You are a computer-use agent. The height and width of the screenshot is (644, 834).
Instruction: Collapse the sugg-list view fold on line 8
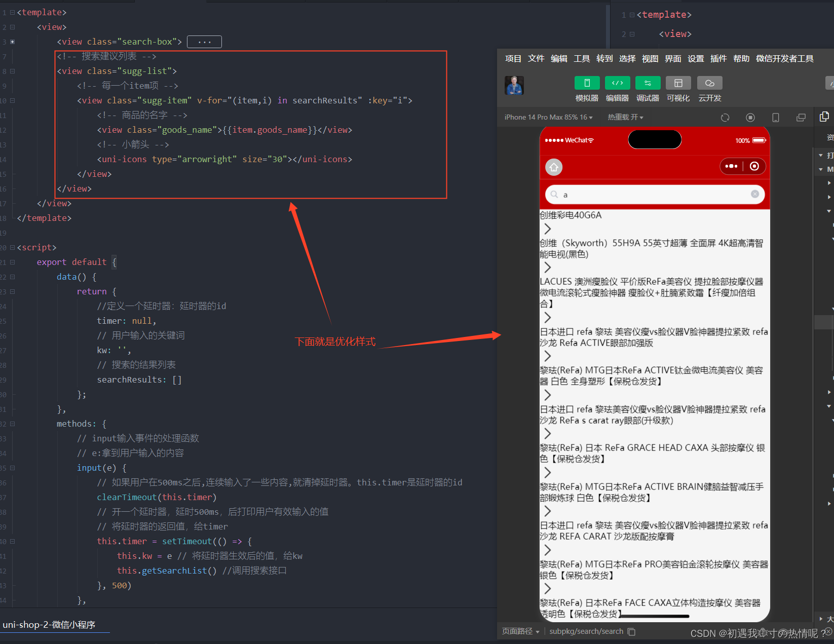(12, 71)
